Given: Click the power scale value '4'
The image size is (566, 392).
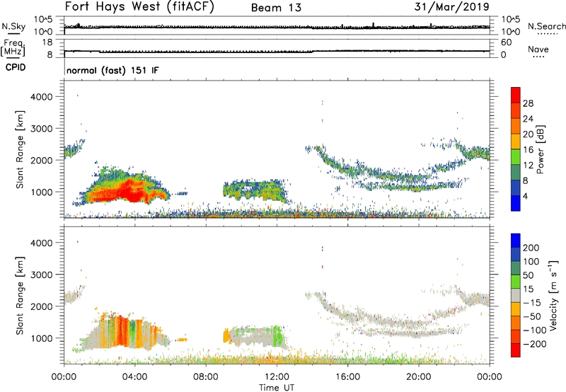Looking at the screenshot, I should (526, 197).
